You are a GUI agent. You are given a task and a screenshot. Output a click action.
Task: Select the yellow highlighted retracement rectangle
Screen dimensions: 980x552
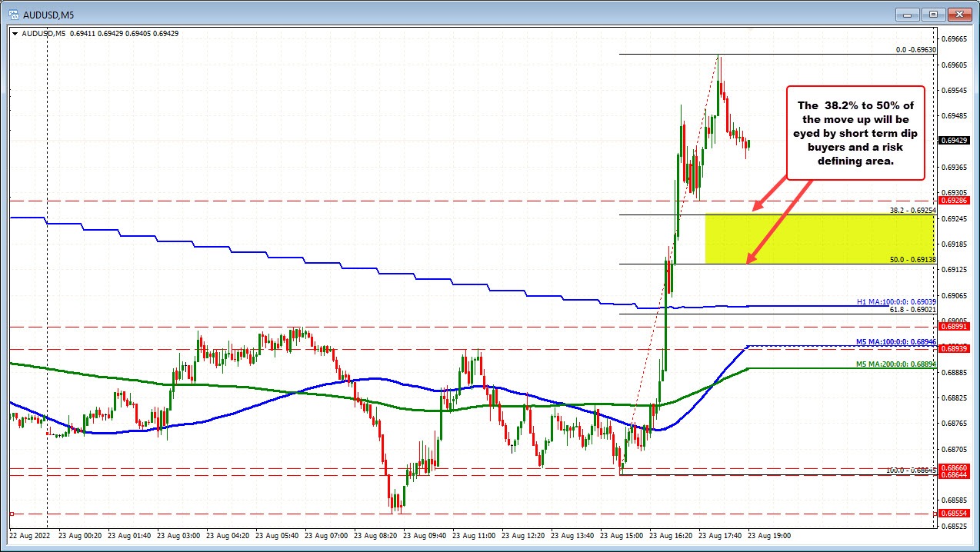tap(818, 238)
